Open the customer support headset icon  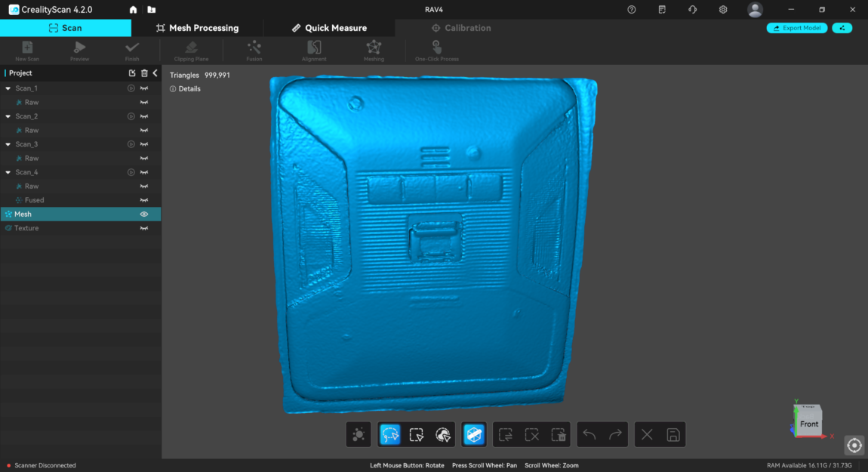(692, 10)
